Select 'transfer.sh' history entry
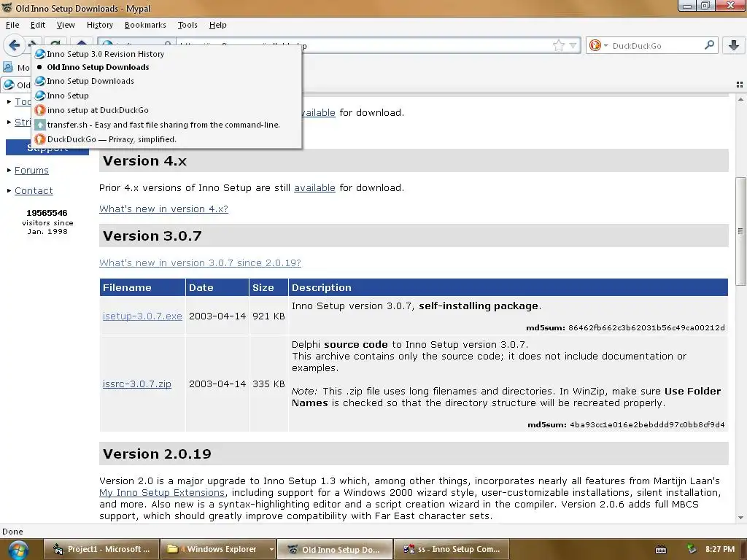 click(167, 125)
